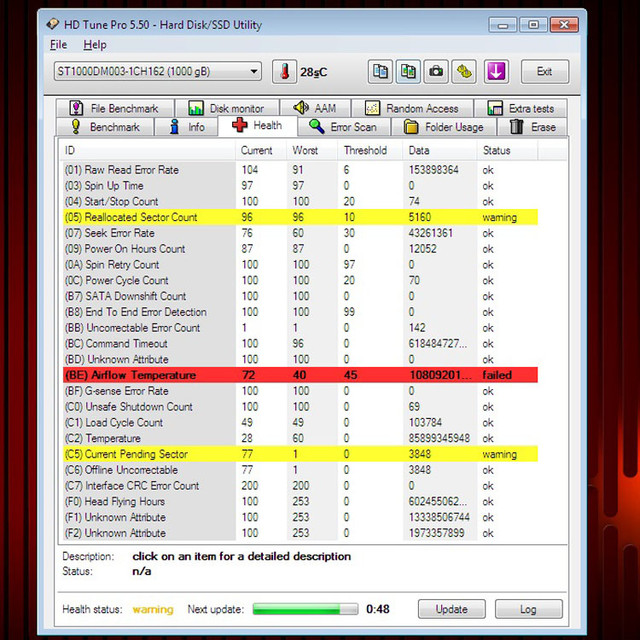Select the Spin Retry Count row
This screenshot has width=640, height=640.
(300, 265)
